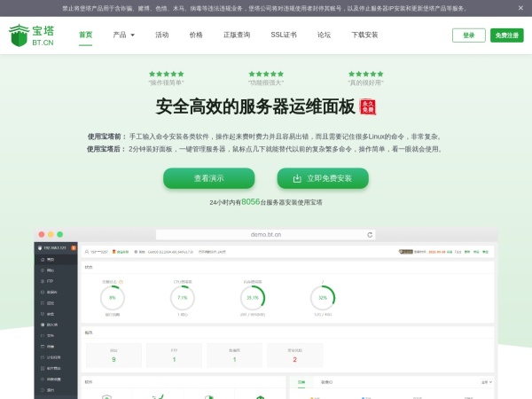Click the red window dot in demo screenshot
Screen dimensions: 532x399
point(41,234)
